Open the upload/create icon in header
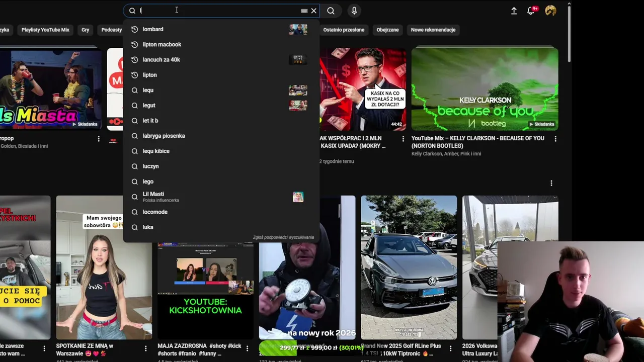This screenshot has height=362, width=644. point(514,11)
